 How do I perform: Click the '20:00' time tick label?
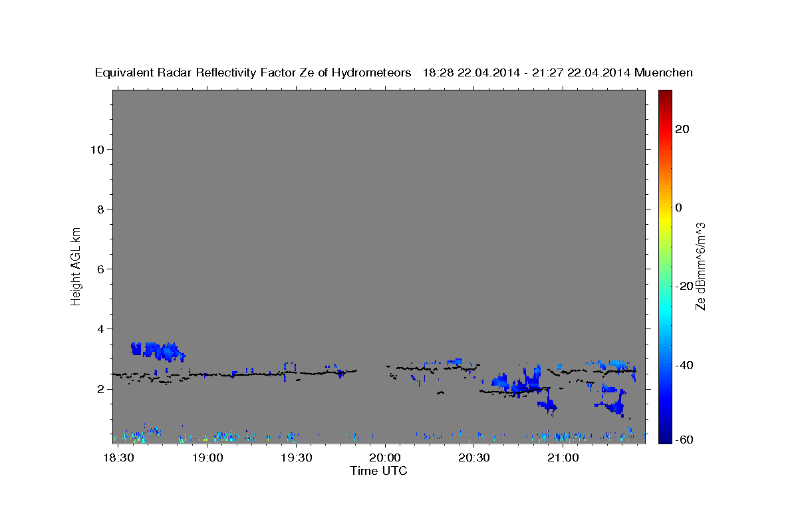click(386, 458)
